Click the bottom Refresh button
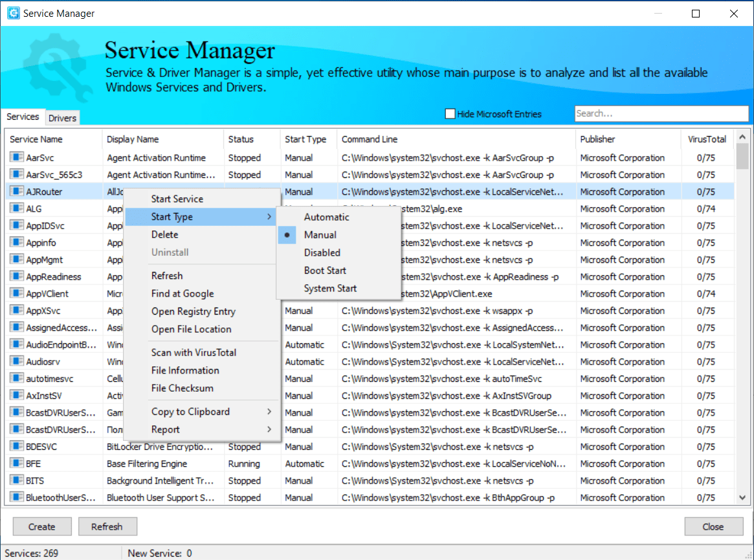The width and height of the screenshot is (754, 560). [107, 527]
